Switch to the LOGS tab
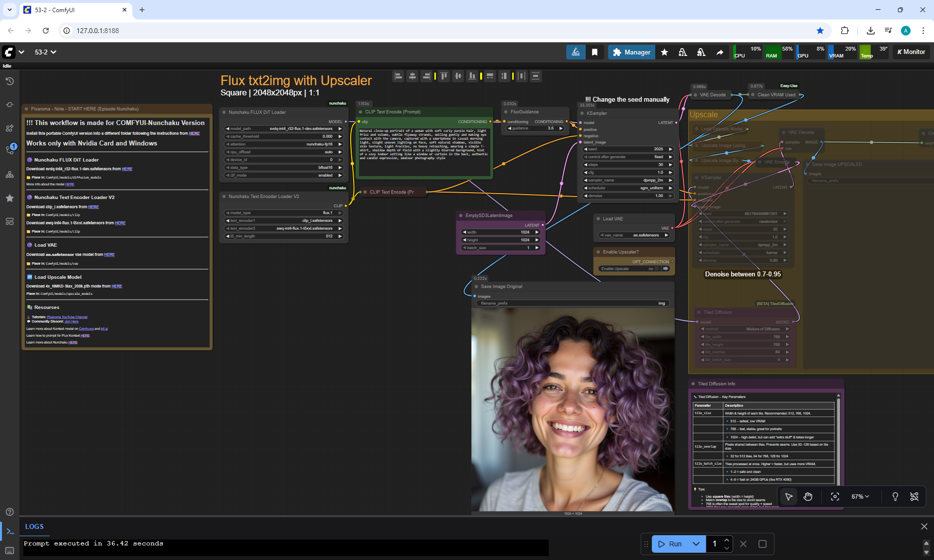 (34, 526)
